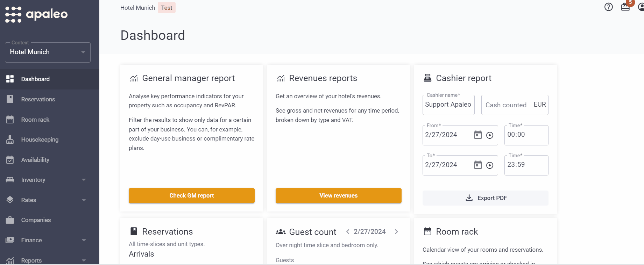The image size is (644, 265).
Task: Click the Cash counted input field
Action: [506, 105]
